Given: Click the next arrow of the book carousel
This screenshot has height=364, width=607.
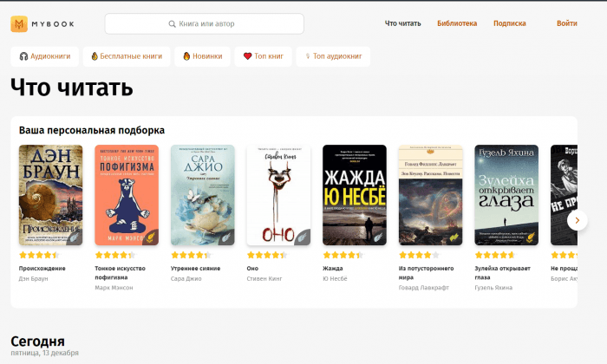Looking at the screenshot, I should [578, 220].
